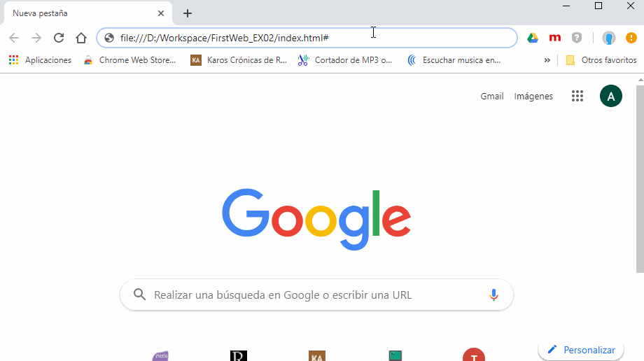The width and height of the screenshot is (644, 361).
Task: Maximize the Chrome window
Action: [598, 6]
